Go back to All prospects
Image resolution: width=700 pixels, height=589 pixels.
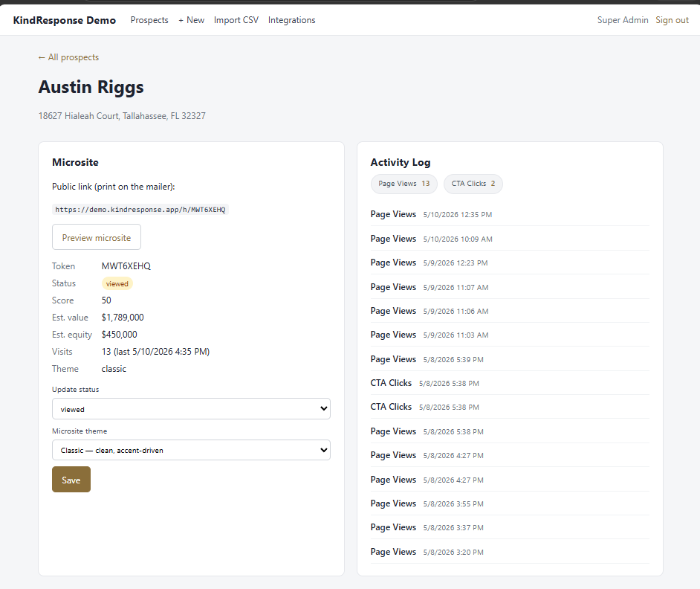68,57
